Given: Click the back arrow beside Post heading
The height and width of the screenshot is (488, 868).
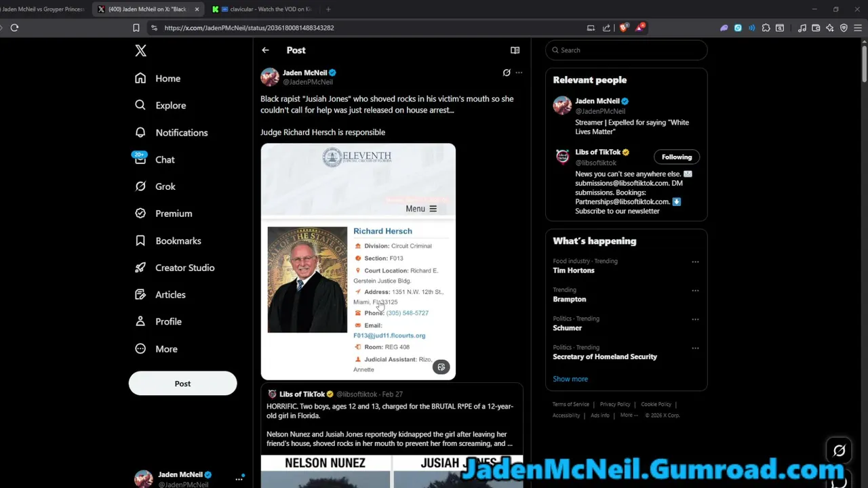Looking at the screenshot, I should point(265,50).
